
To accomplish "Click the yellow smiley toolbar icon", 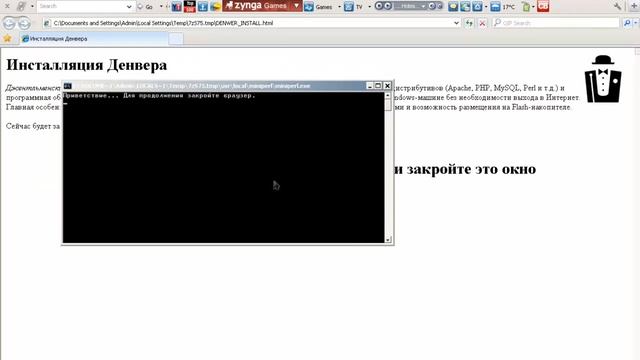I will [x=216, y=7].
